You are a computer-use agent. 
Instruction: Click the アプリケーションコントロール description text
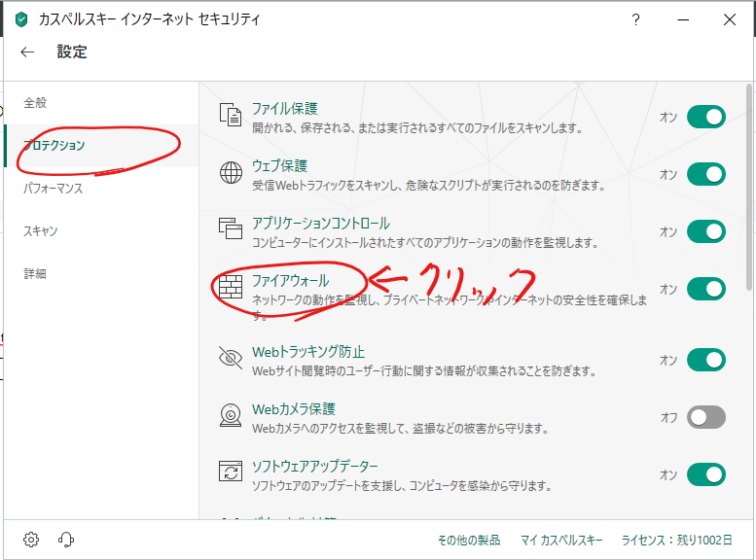pos(425,243)
